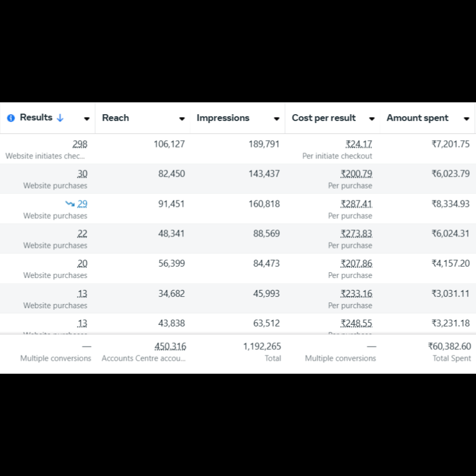Click the blue 29 results link
The image size is (476, 476).
click(x=82, y=204)
